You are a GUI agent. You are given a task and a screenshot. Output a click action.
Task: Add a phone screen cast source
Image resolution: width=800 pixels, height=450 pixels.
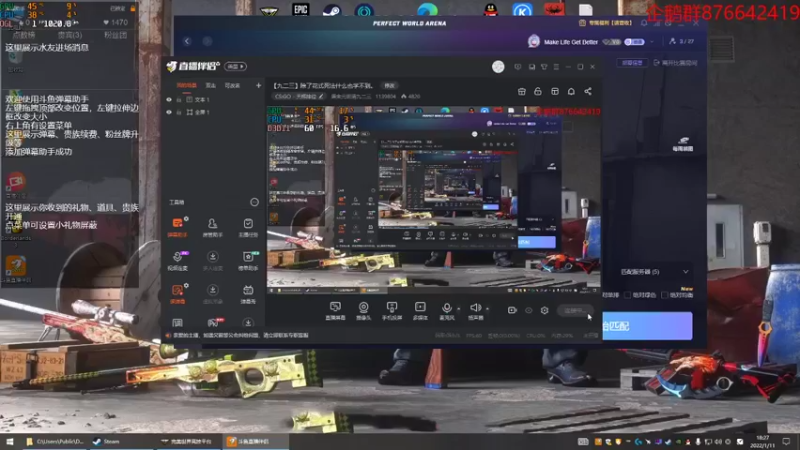coord(392,310)
